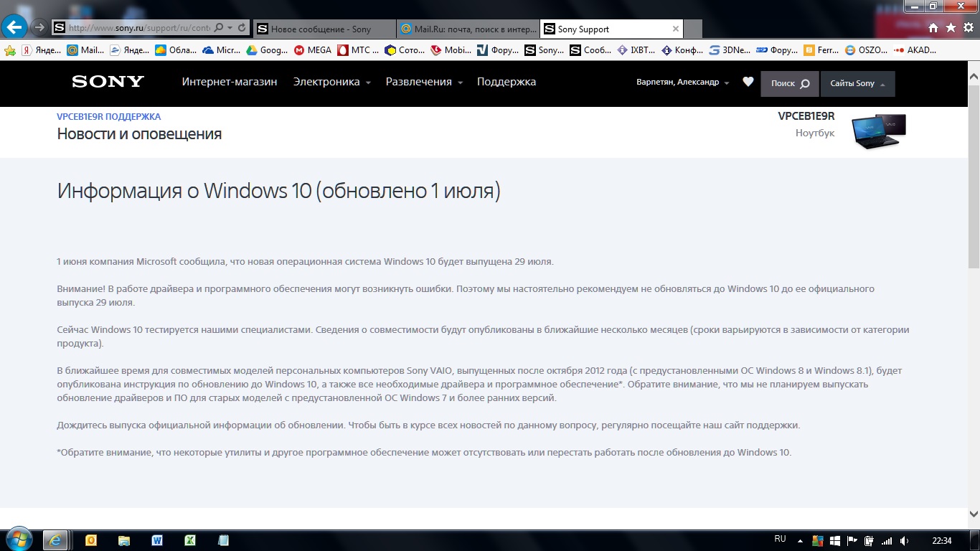Open the MEGA bookmark in favorites bar

(312, 50)
